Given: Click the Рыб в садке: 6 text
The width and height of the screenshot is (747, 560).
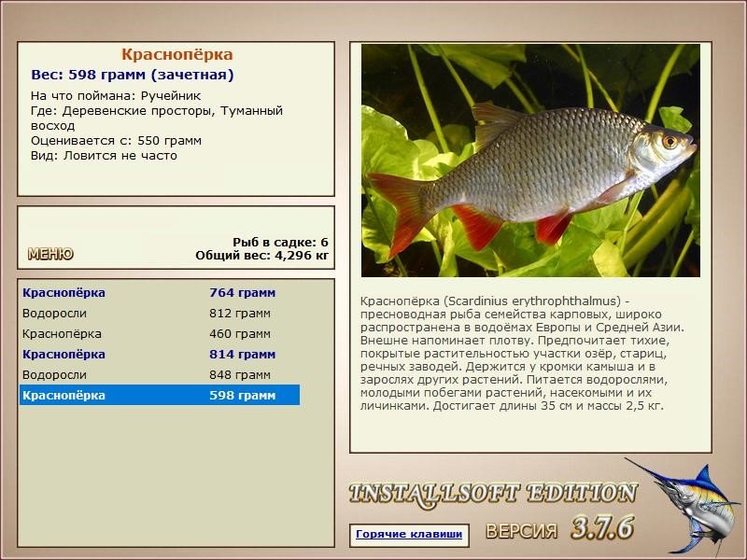Looking at the screenshot, I should [x=281, y=243].
